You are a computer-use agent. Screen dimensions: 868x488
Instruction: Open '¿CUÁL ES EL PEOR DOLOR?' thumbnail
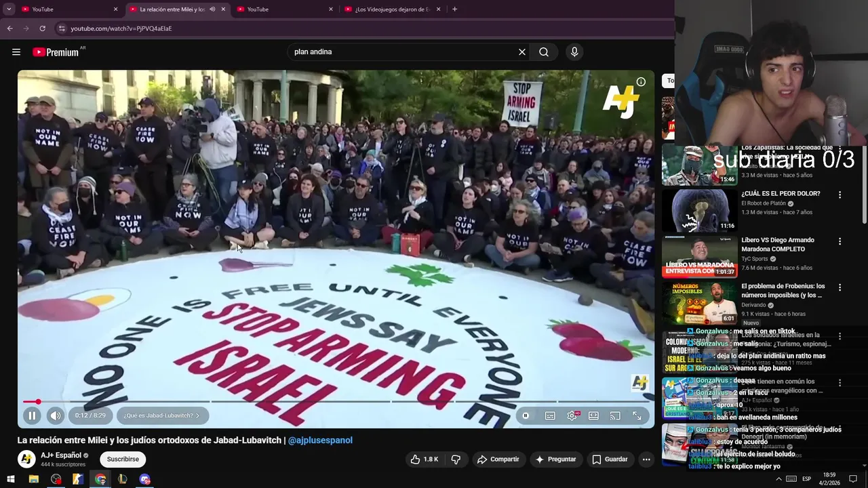click(699, 211)
